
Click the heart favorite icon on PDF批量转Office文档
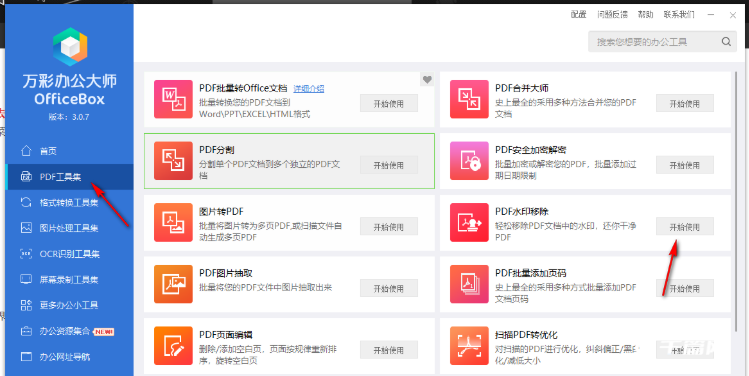(x=427, y=80)
